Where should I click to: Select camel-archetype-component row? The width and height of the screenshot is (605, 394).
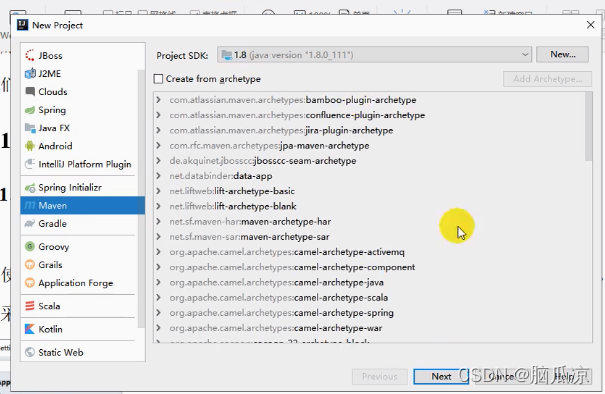pyautogui.click(x=292, y=267)
